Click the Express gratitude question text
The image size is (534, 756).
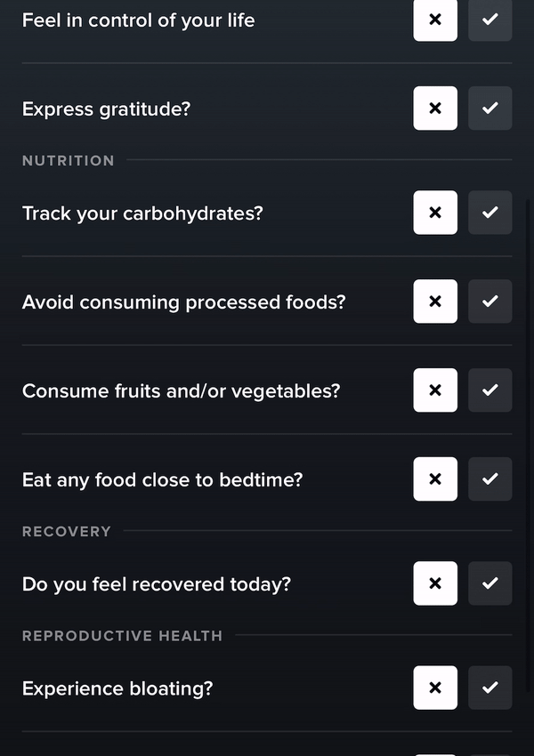pyautogui.click(x=106, y=109)
